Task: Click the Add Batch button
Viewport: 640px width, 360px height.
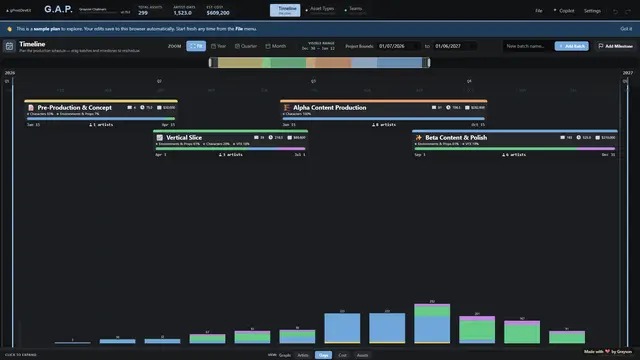Action: pos(571,46)
